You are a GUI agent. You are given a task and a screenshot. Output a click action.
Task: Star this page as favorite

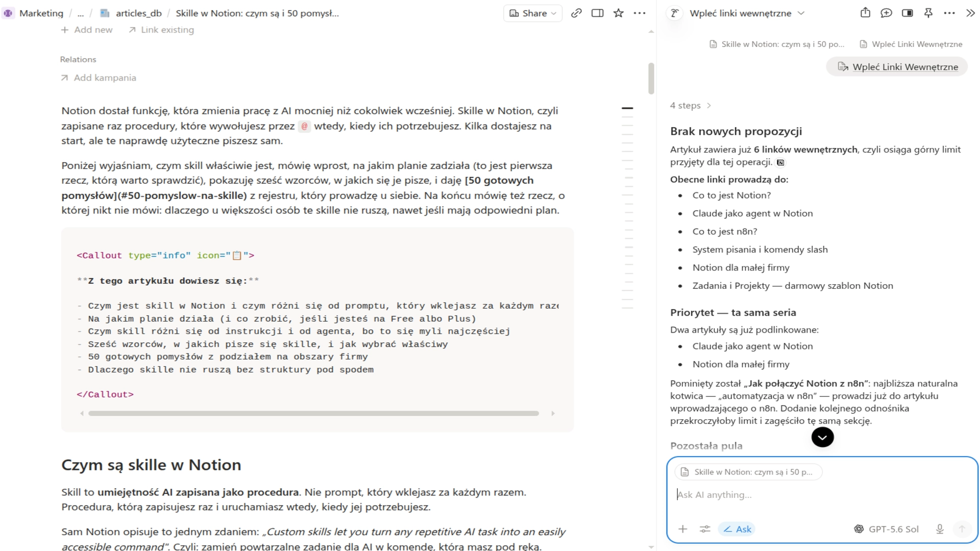[x=619, y=13]
